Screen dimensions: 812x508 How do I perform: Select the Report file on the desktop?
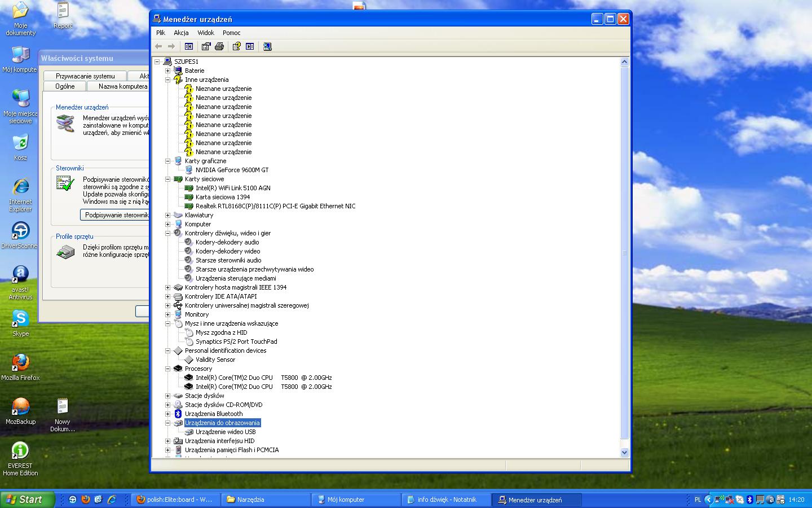coord(63,16)
